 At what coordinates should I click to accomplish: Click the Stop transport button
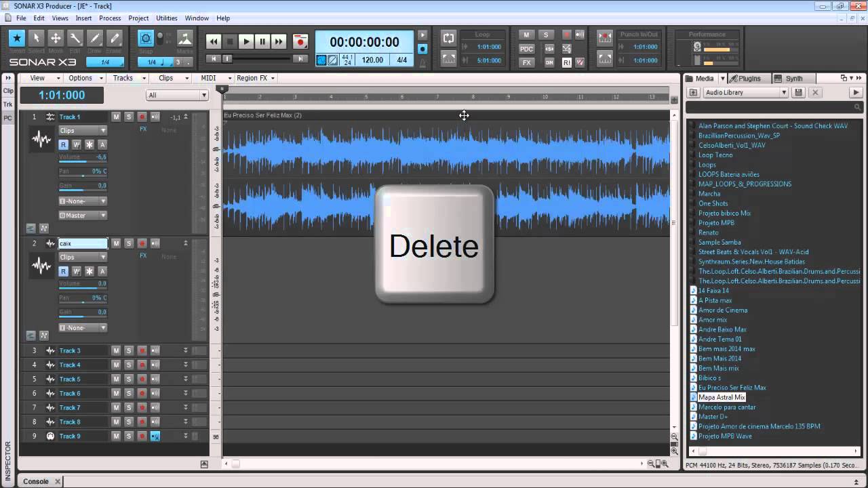pyautogui.click(x=230, y=41)
